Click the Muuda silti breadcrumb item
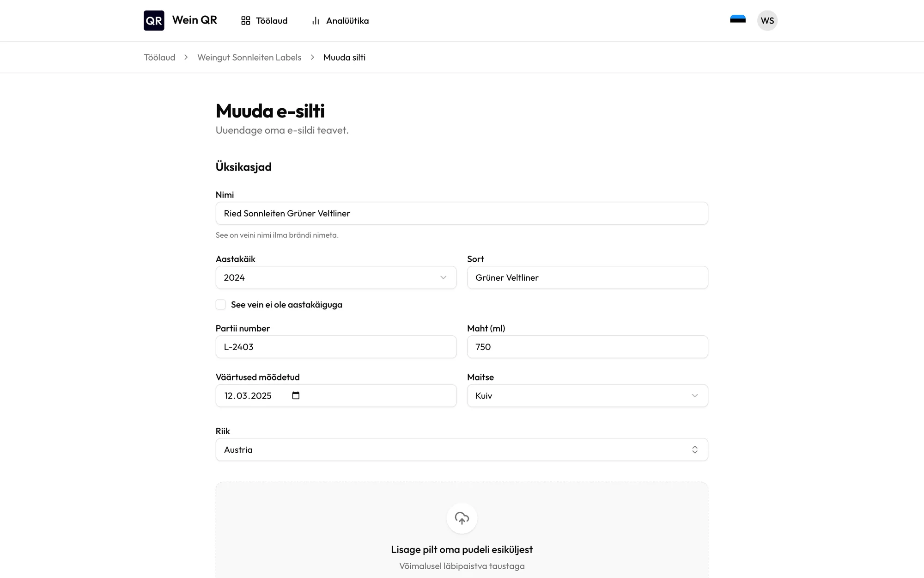 [x=344, y=57]
